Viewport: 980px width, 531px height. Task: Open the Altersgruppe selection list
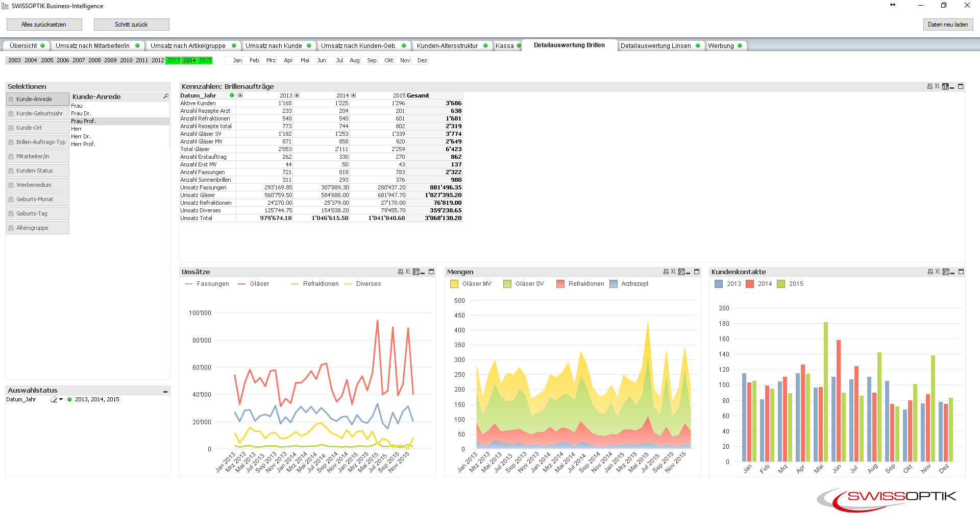38,228
